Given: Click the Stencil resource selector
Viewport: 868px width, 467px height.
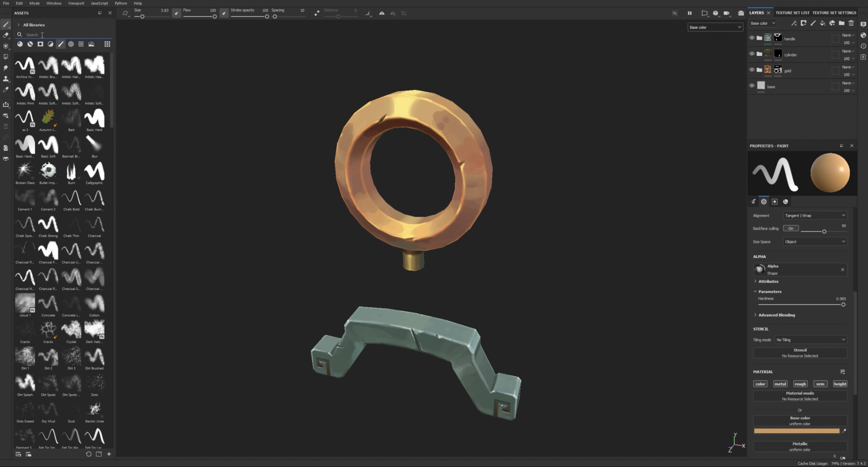Looking at the screenshot, I should (x=800, y=352).
